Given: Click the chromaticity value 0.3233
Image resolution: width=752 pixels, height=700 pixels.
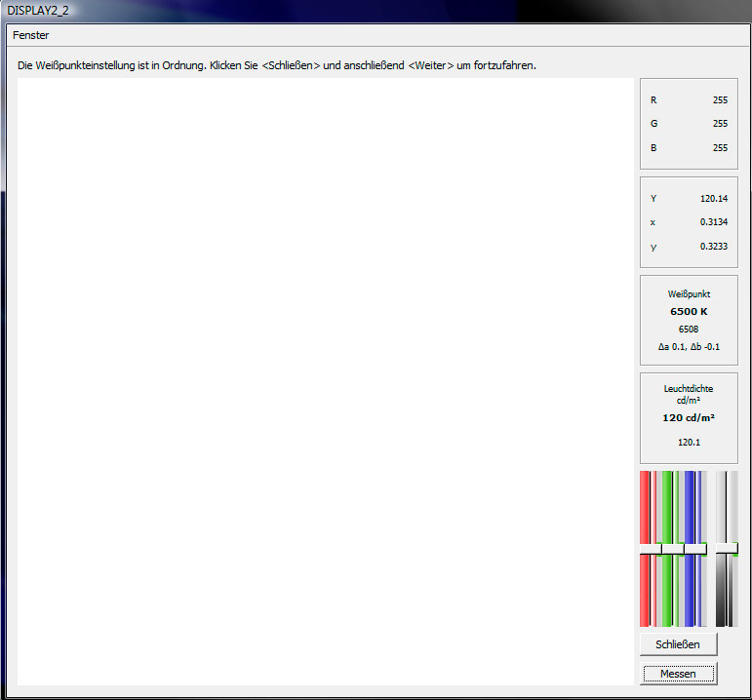Looking at the screenshot, I should tap(713, 247).
